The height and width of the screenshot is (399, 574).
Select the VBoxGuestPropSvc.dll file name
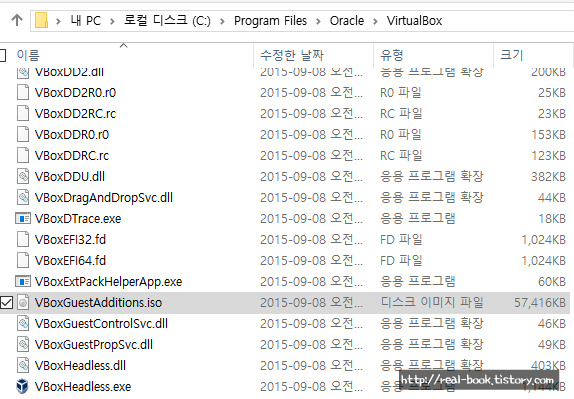coord(94,344)
